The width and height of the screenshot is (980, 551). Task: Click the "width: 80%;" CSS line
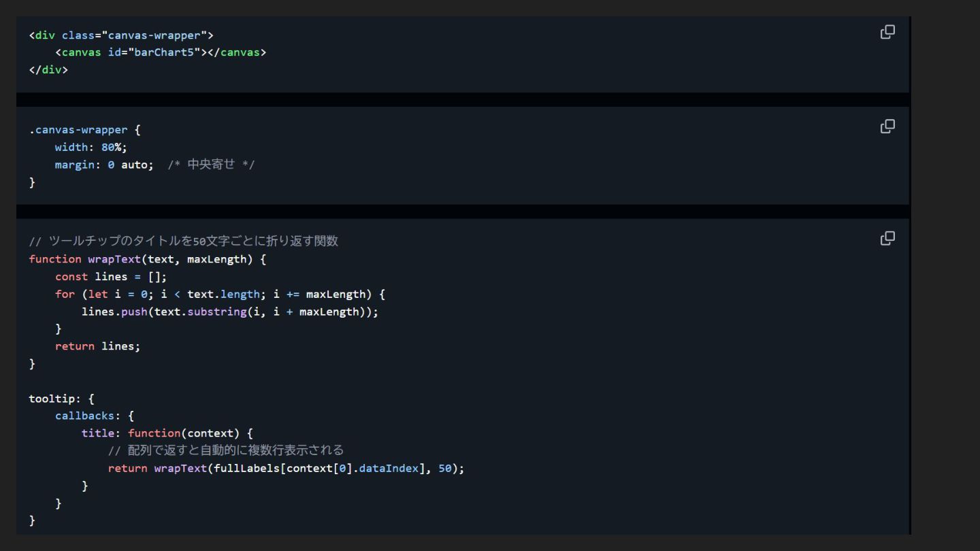point(91,147)
